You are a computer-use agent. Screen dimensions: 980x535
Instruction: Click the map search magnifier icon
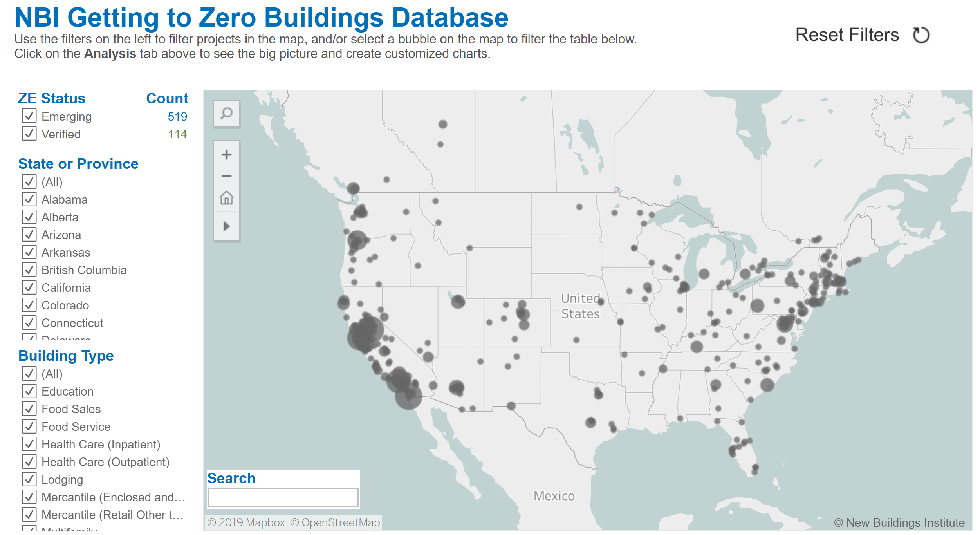(226, 114)
